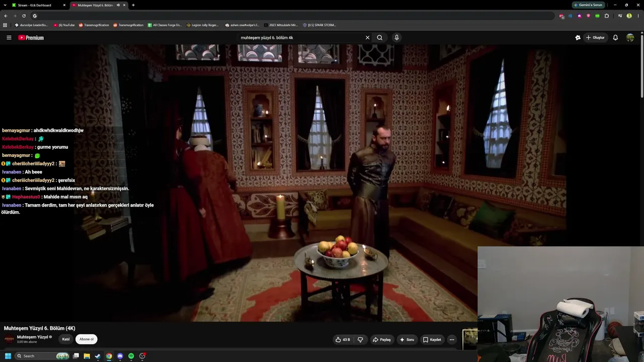Start voice search with microphone
The width and height of the screenshot is (644, 362).
point(396,38)
